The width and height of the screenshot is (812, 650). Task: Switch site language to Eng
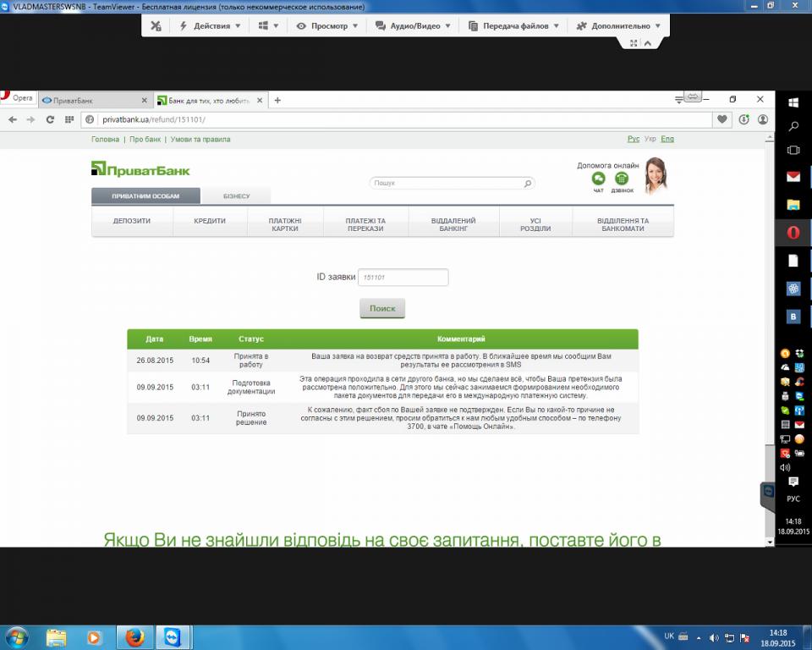(667, 139)
